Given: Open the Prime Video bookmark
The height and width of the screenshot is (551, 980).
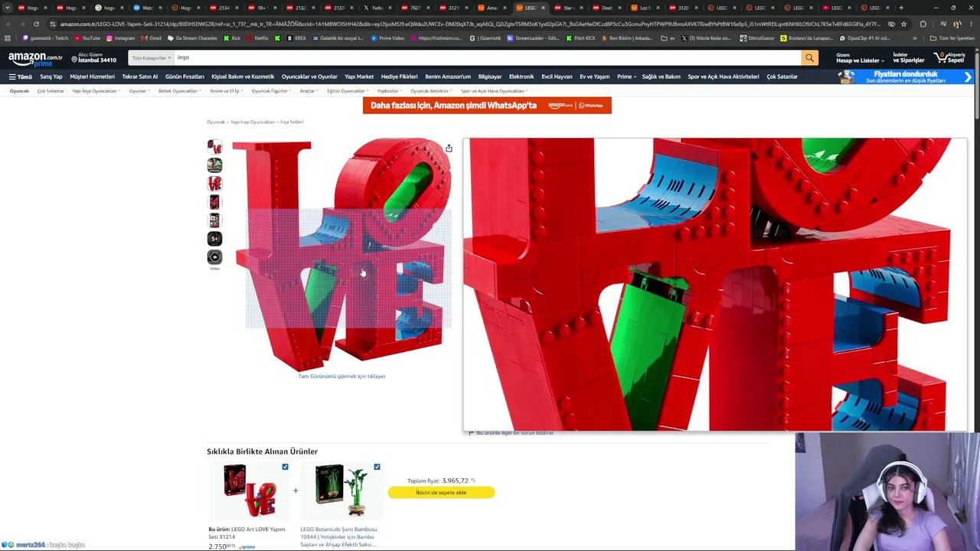Looking at the screenshot, I should click(x=387, y=38).
